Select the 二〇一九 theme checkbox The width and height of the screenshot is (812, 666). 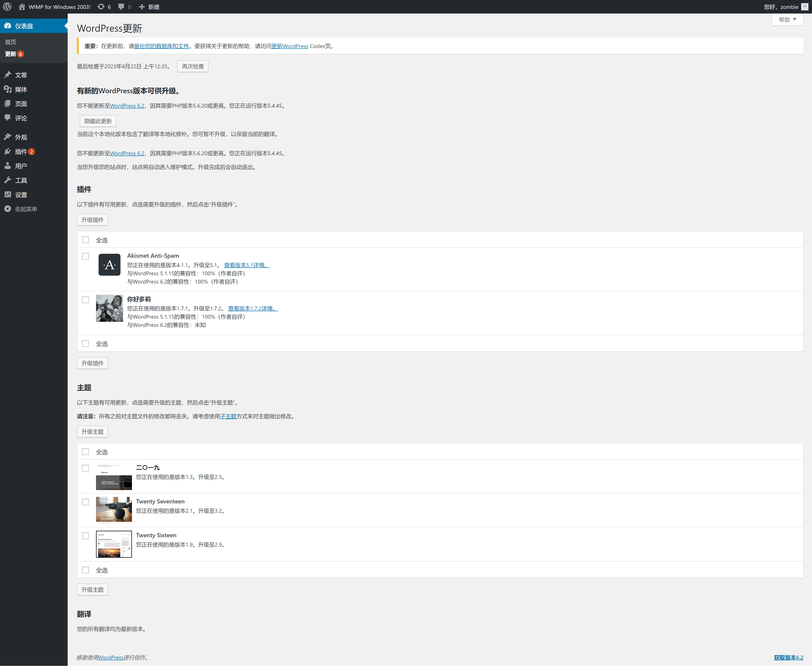point(86,468)
